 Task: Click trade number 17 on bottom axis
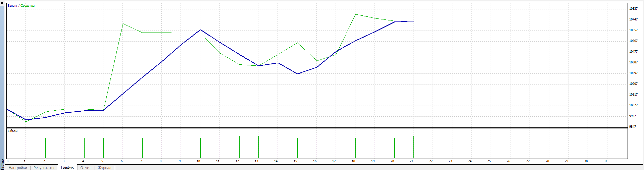[x=334, y=161]
